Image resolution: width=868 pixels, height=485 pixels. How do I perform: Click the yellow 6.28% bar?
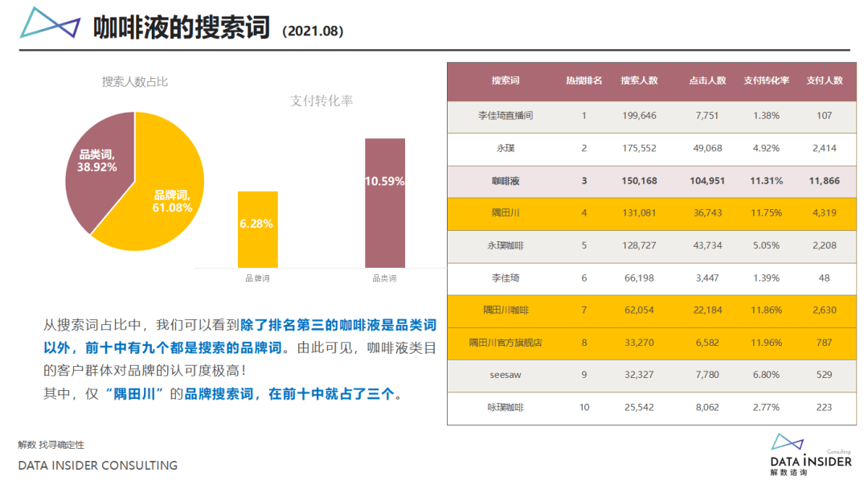click(x=257, y=229)
